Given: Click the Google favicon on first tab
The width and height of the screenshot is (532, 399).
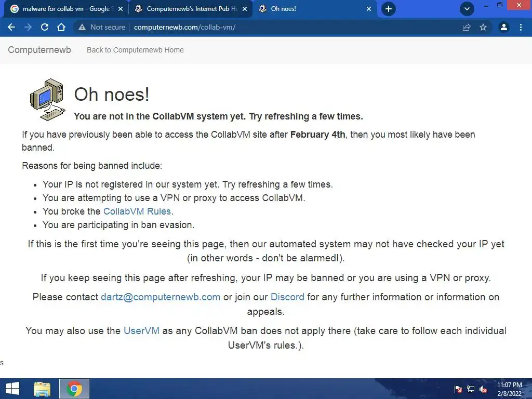Looking at the screenshot, I should click(x=14, y=9).
